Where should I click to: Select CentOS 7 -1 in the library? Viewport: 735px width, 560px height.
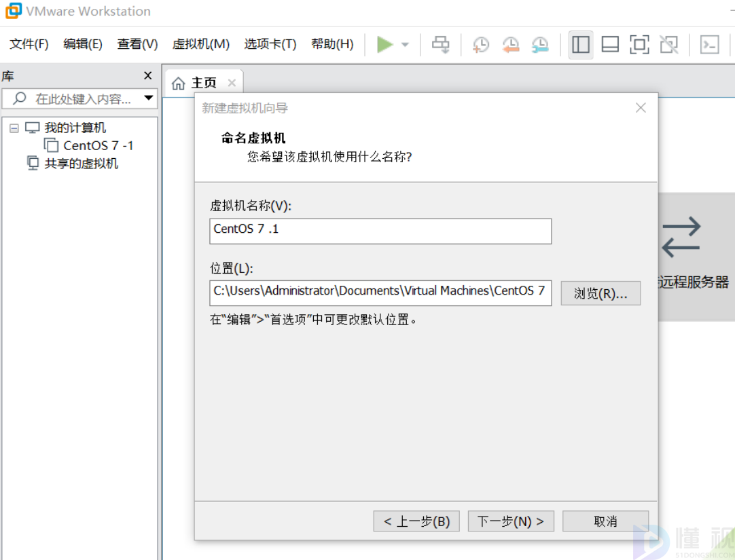pos(98,145)
